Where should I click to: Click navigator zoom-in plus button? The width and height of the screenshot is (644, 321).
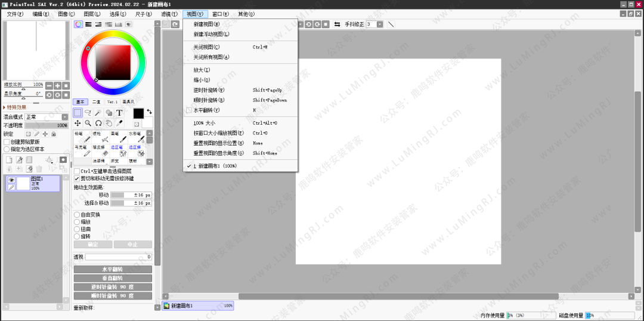pos(57,85)
